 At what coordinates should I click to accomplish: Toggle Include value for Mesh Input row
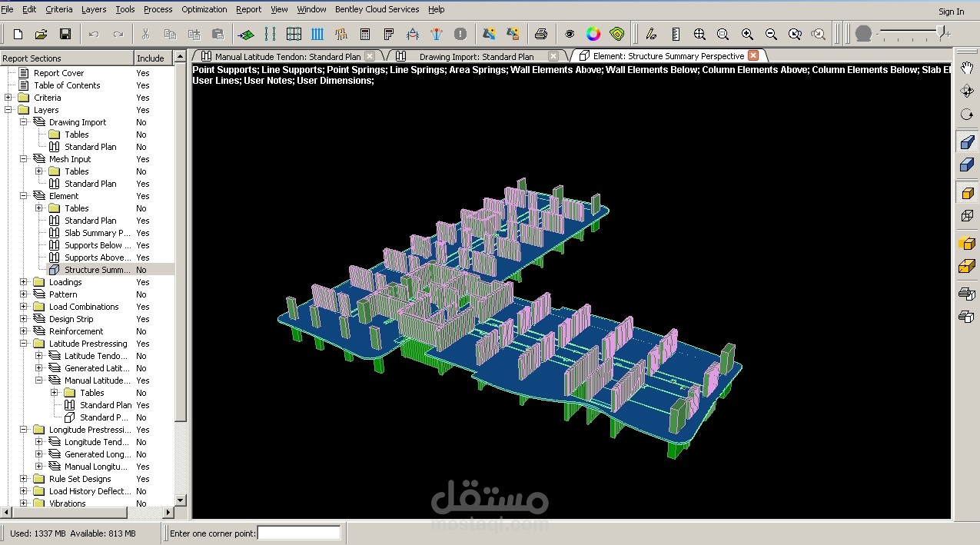pyautogui.click(x=143, y=159)
